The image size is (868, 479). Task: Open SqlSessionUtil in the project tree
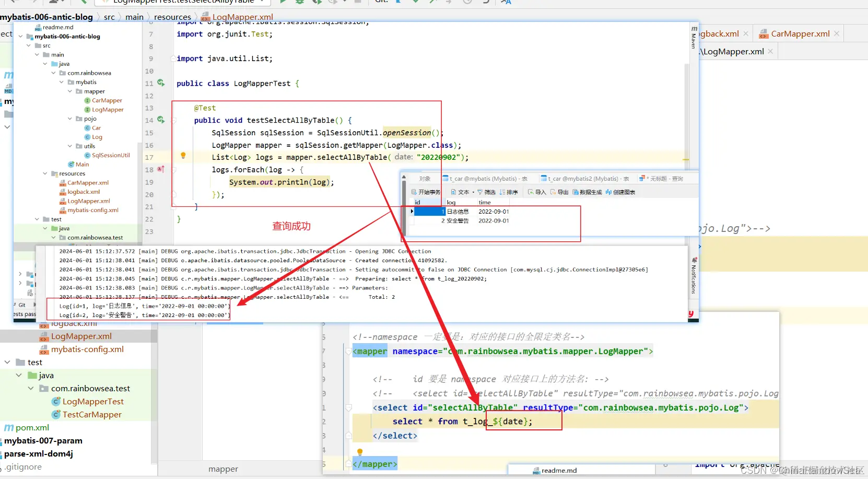coord(107,155)
